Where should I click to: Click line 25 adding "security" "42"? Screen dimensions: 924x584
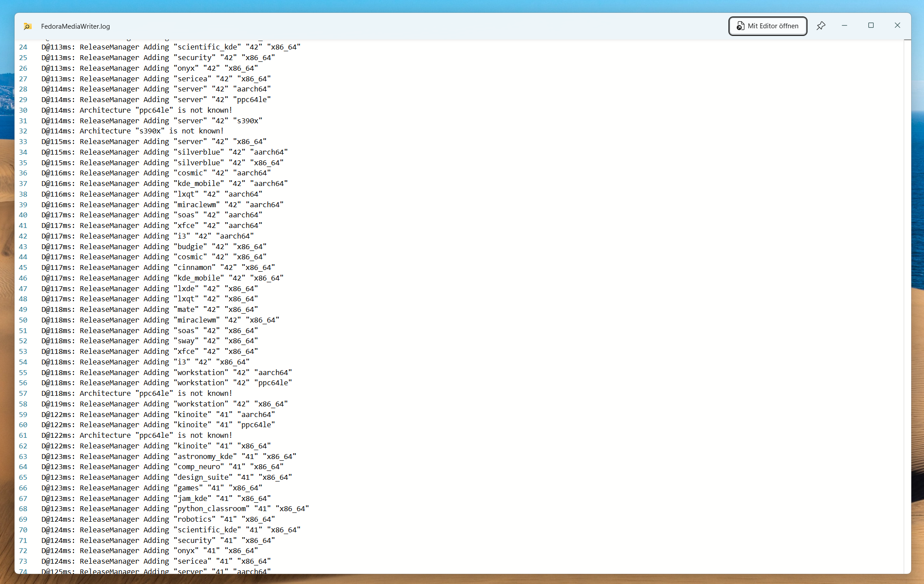coord(158,58)
